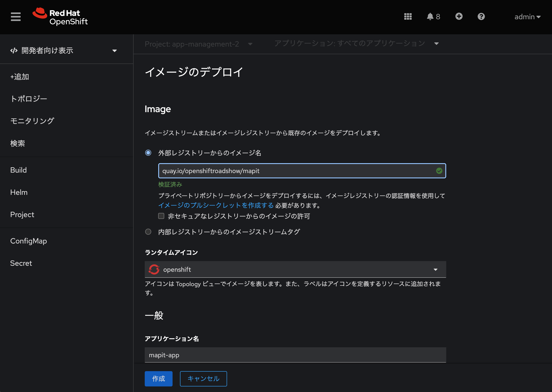Open 検索 in the sidebar
Screen dimensions: 552x392
17,143
